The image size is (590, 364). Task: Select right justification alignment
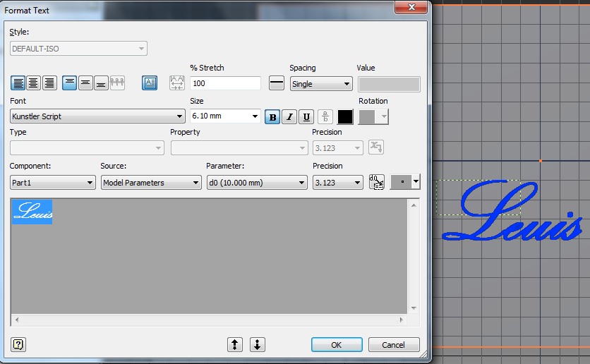pyautogui.click(x=49, y=83)
